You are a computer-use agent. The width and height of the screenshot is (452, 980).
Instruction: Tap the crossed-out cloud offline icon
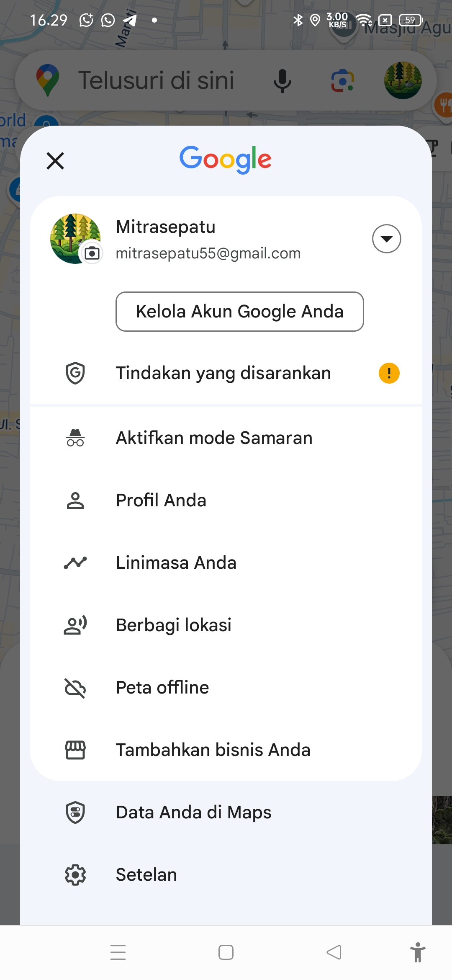75,688
